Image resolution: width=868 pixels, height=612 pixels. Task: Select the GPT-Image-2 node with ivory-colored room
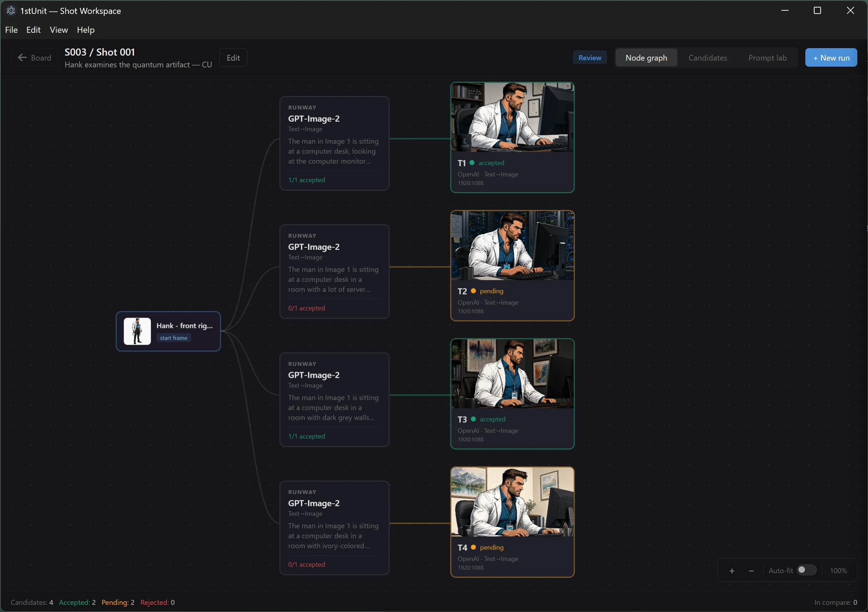[334, 528]
